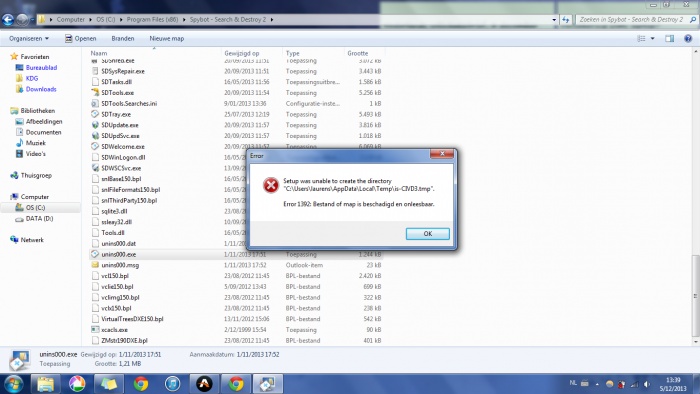Select Netwerk in the navigation pane
This screenshot has height=394, width=700.
[32, 240]
